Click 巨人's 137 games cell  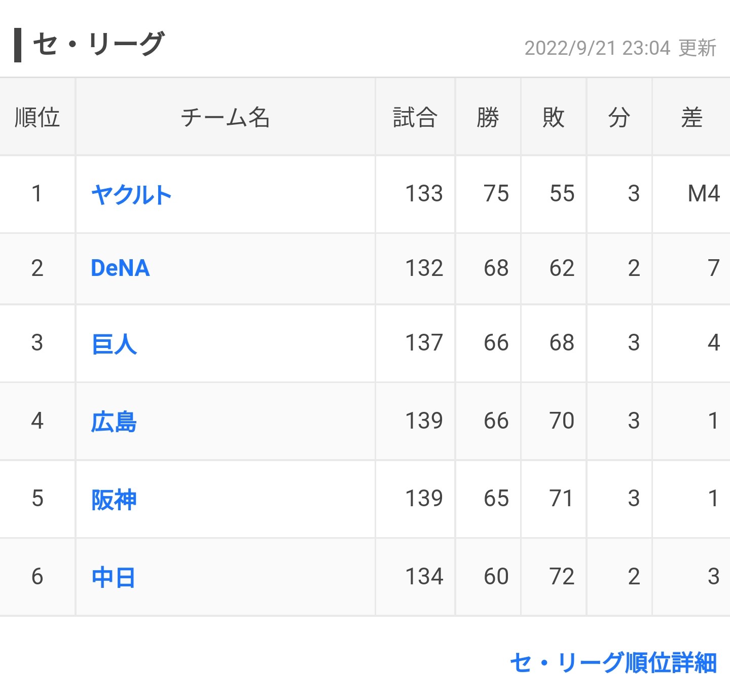424,343
